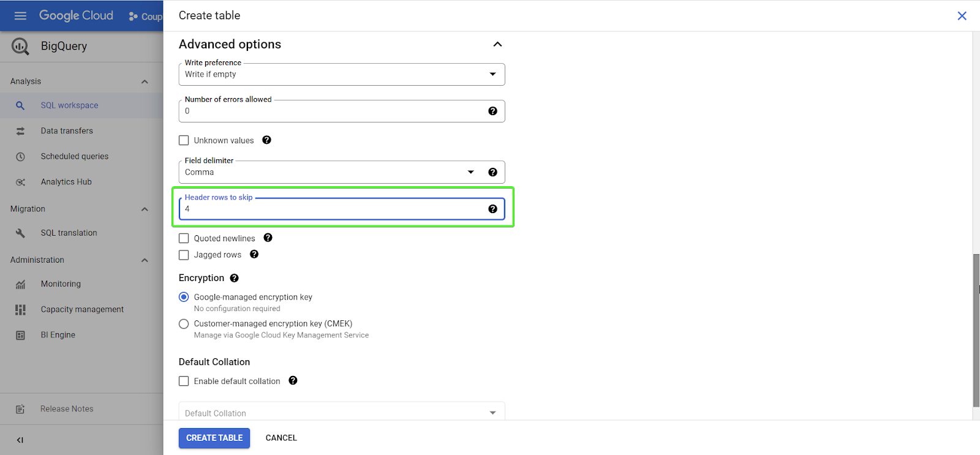
Task: Open help for Quoted newlines
Action: [x=268, y=238]
